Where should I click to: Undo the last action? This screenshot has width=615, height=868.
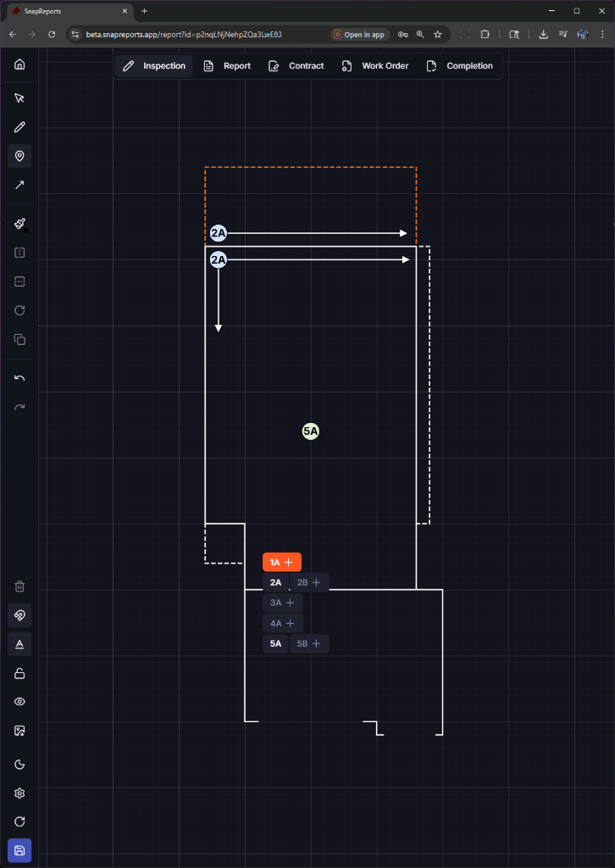pos(19,378)
